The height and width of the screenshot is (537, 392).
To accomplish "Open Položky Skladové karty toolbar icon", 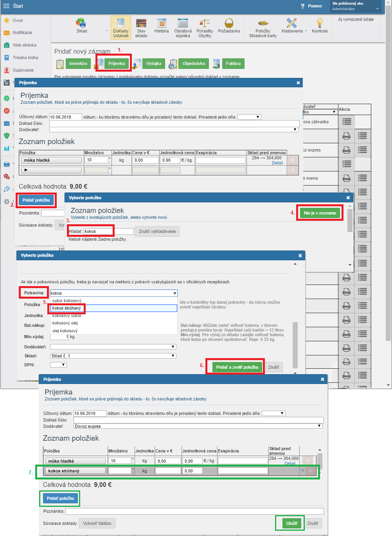I will pyautogui.click(x=263, y=28).
